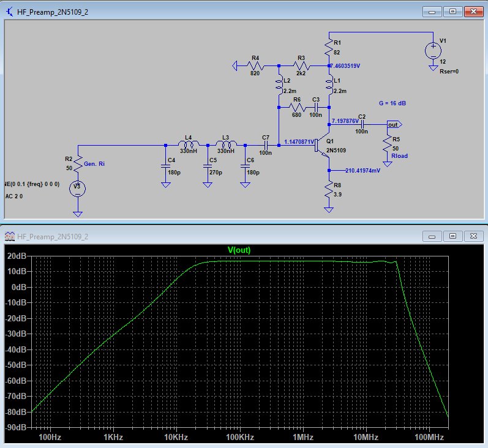Select inductor L1 symbol

[x=329, y=86]
